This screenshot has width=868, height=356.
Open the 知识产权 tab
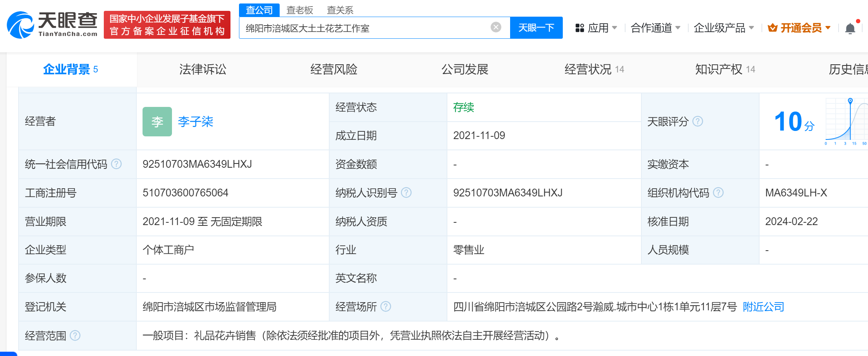(719, 69)
